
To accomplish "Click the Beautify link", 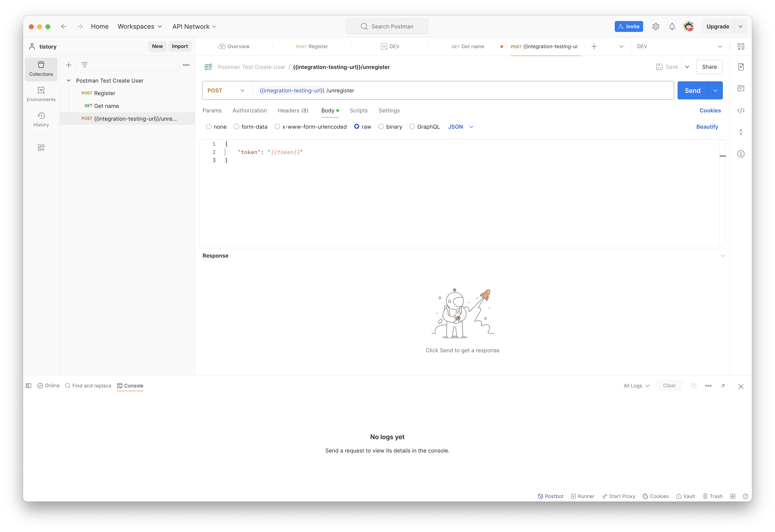I will pos(707,127).
